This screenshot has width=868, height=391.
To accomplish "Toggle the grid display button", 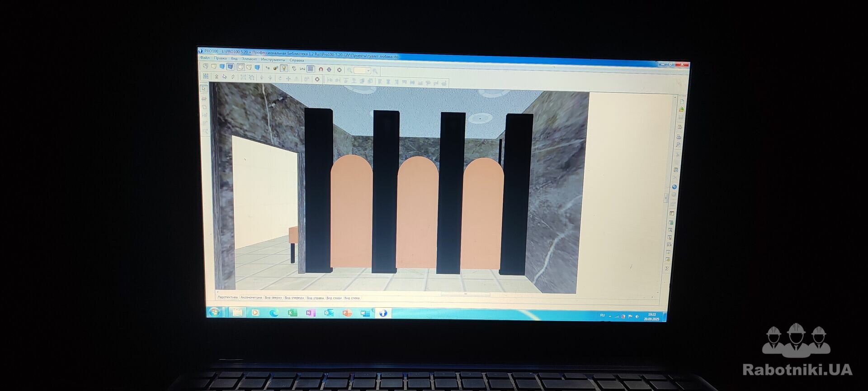I will click(x=311, y=69).
